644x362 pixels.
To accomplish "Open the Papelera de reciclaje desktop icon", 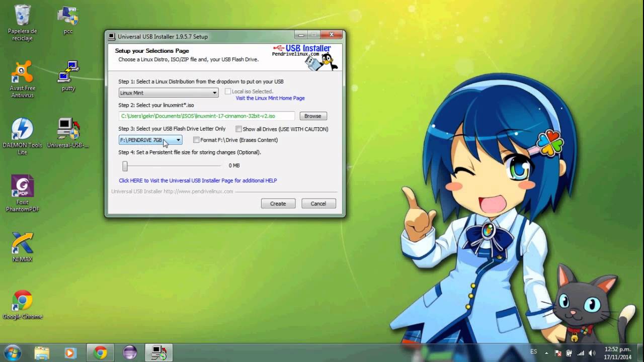I will pyautogui.click(x=23, y=23).
